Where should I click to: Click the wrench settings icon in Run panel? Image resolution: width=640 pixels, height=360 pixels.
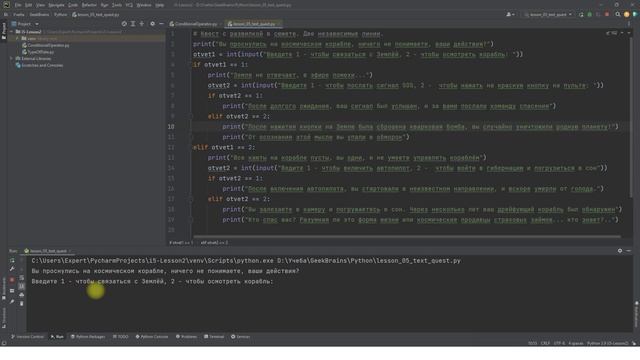(x=12, y=269)
